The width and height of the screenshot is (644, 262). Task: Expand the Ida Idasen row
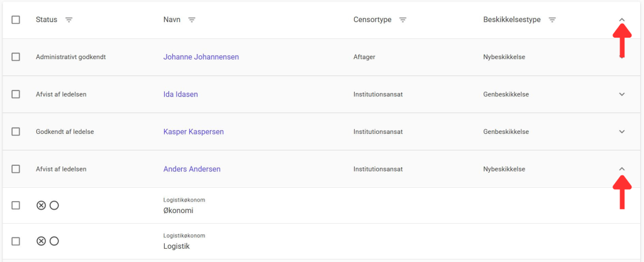click(x=622, y=94)
